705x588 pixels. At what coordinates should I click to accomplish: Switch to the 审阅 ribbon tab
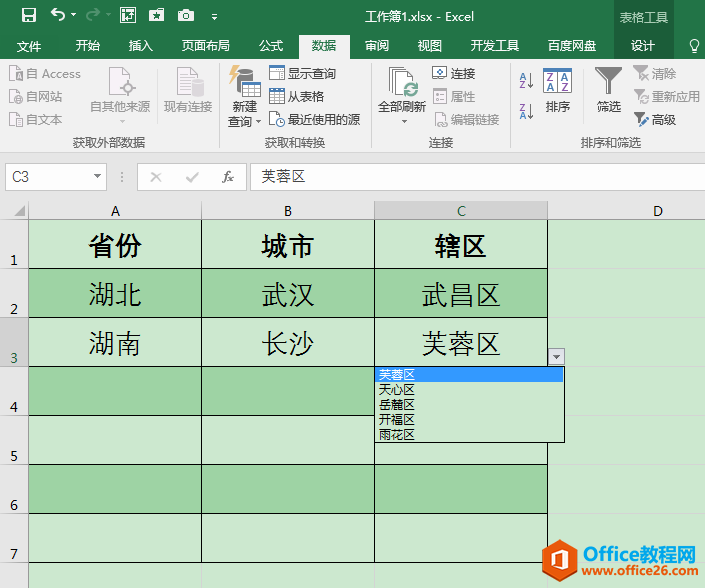377,46
